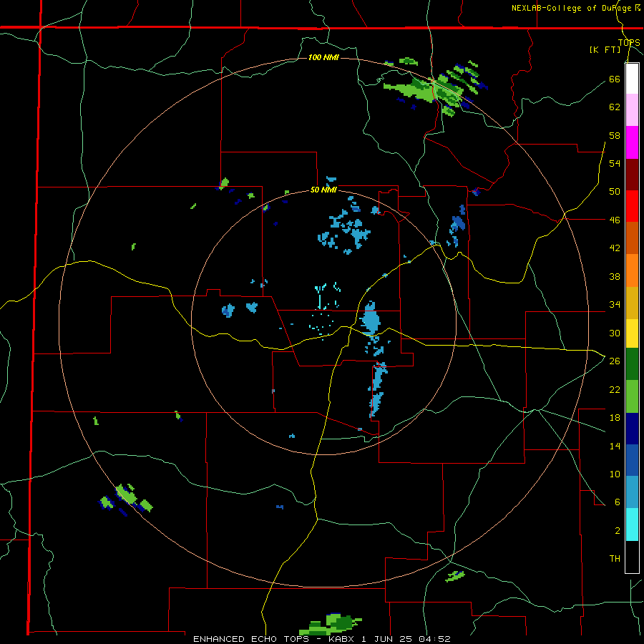The height and width of the screenshot is (644, 644).
Task: Click the yellow legend color band
Action: [632, 333]
